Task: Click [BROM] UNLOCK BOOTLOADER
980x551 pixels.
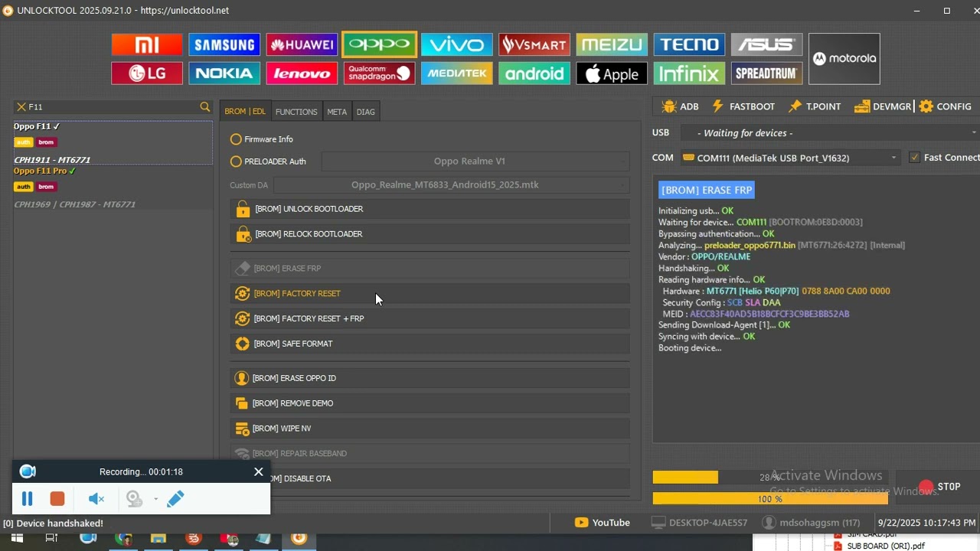Action: point(430,209)
